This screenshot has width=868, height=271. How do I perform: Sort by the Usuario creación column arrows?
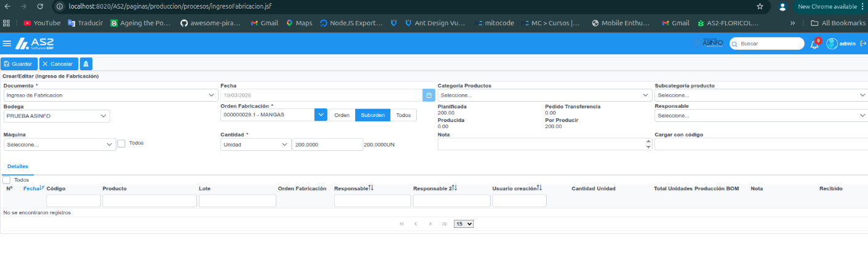[539, 188]
